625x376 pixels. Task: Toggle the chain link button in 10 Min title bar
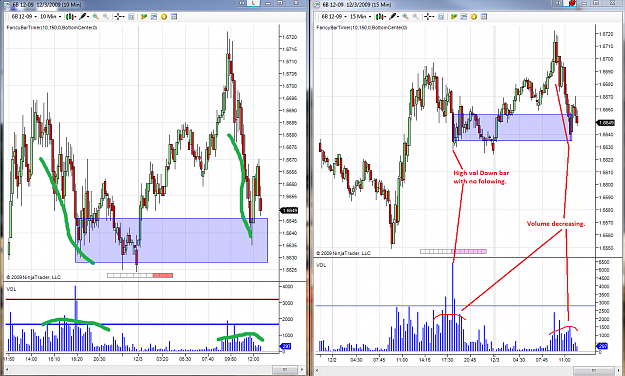click(242, 3)
